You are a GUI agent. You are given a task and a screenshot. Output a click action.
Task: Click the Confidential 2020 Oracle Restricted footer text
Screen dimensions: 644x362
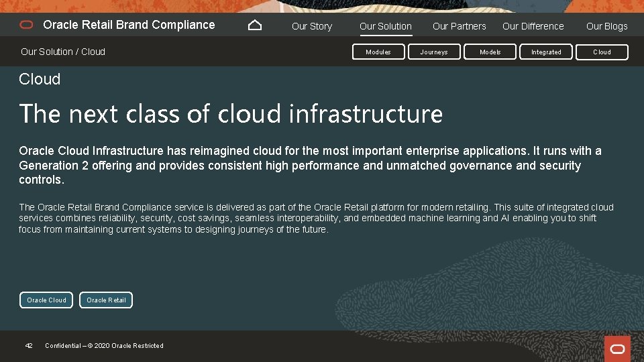(x=104, y=346)
